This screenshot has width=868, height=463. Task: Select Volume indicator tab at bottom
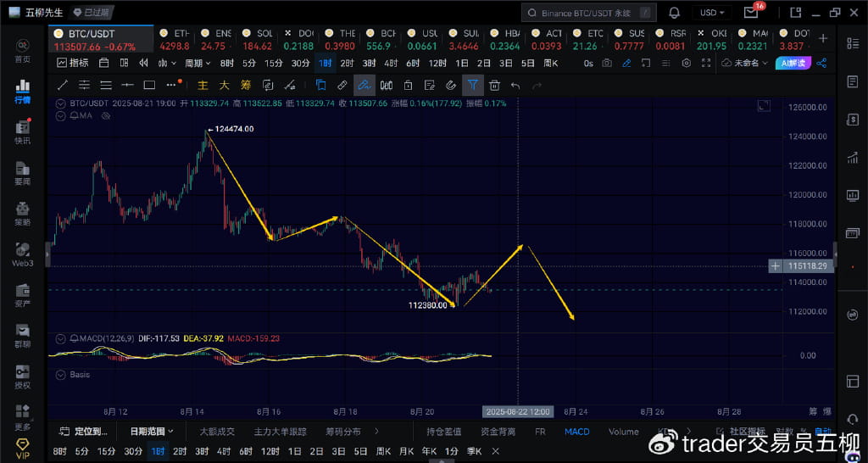[x=623, y=432]
